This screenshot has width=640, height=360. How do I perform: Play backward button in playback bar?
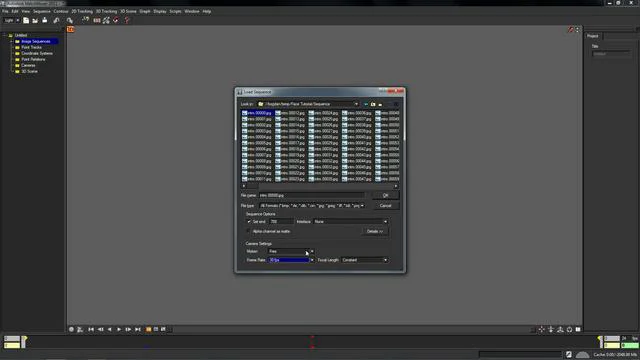click(109, 329)
